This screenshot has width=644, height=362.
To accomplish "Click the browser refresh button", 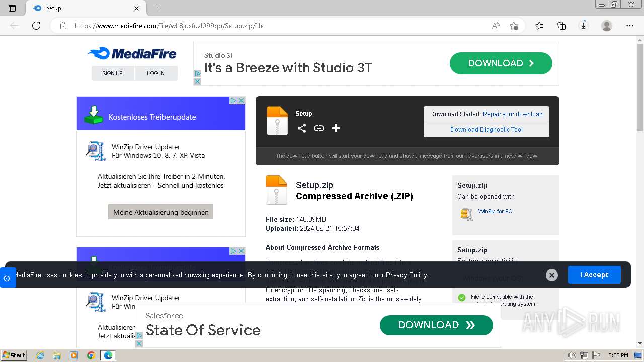I will pos(36,26).
